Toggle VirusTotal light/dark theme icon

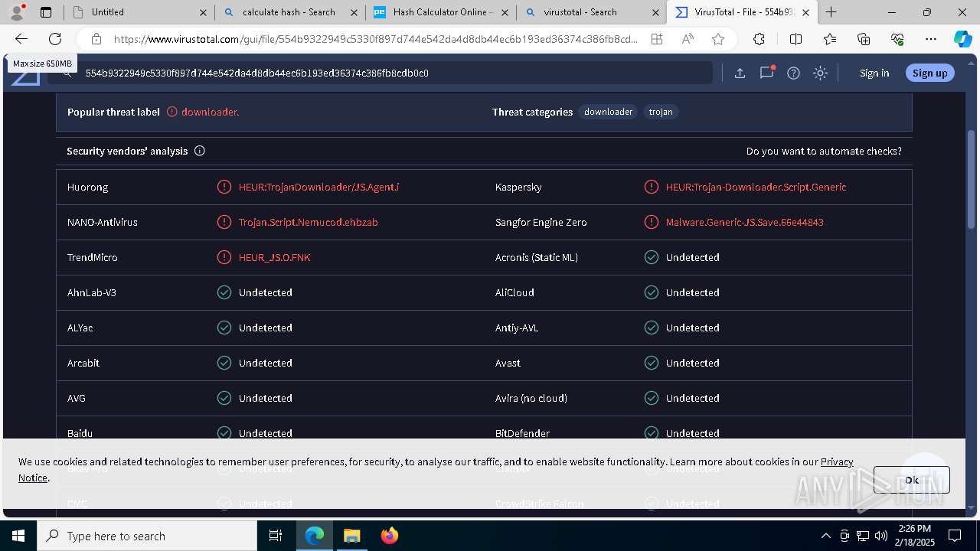coord(820,73)
